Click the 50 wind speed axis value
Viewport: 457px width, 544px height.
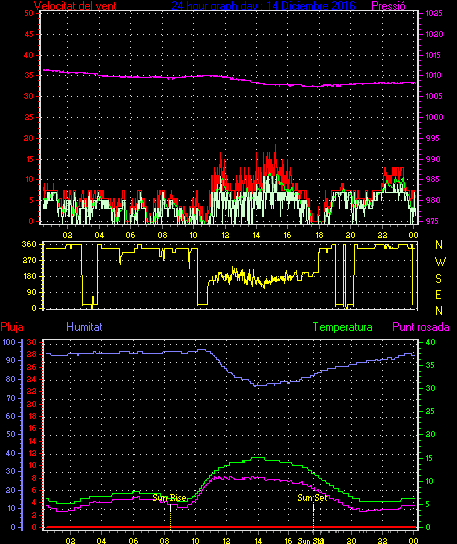29,13
